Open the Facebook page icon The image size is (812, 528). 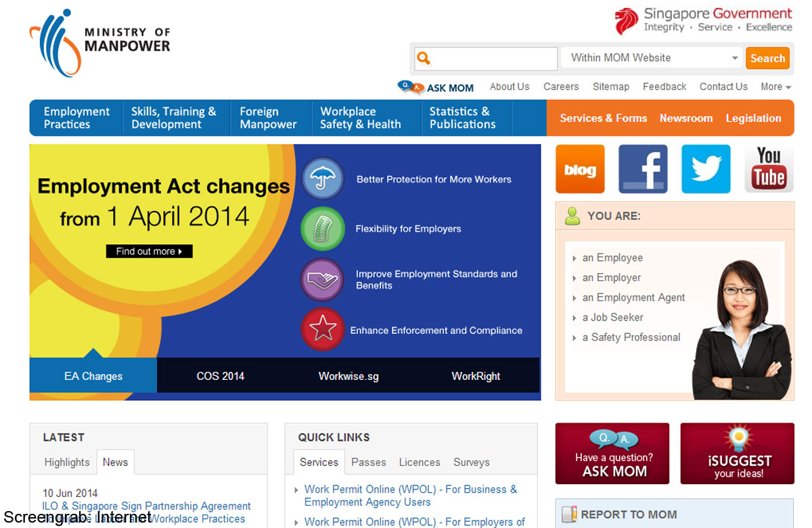642,169
